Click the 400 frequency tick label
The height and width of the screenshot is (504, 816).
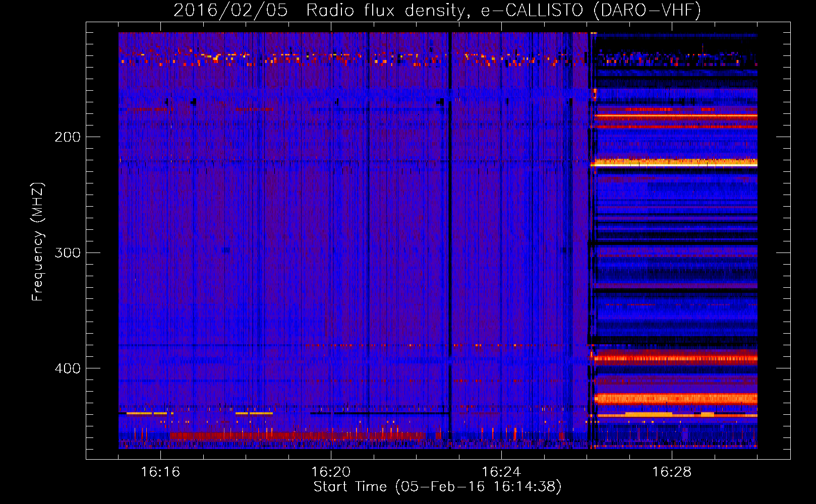coord(68,368)
